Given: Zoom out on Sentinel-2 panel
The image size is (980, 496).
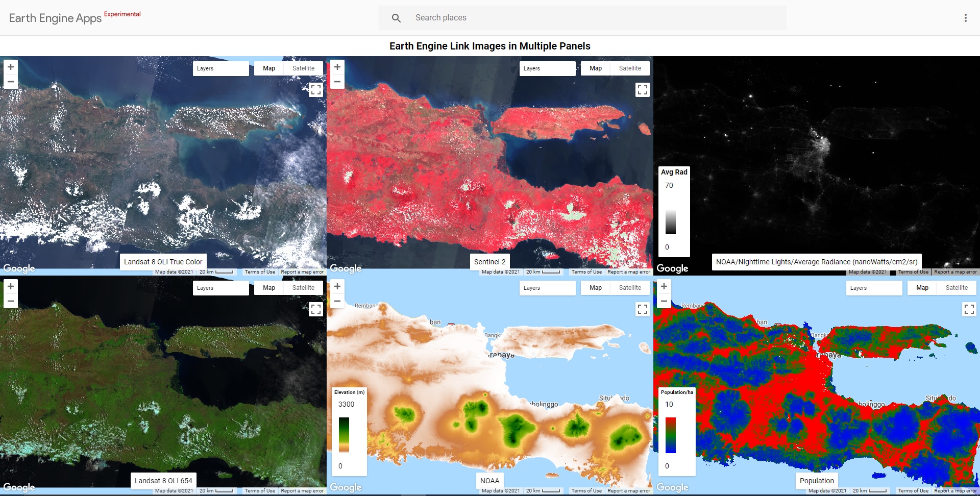Looking at the screenshot, I should click(x=337, y=82).
